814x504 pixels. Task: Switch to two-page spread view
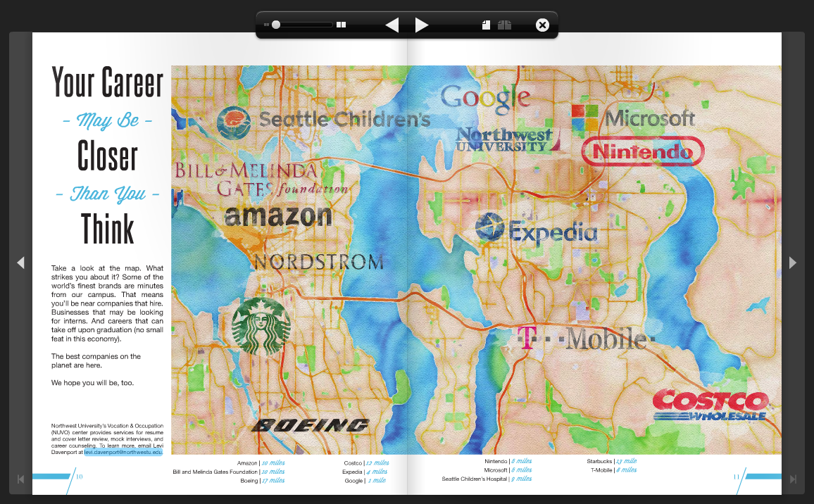tap(504, 24)
